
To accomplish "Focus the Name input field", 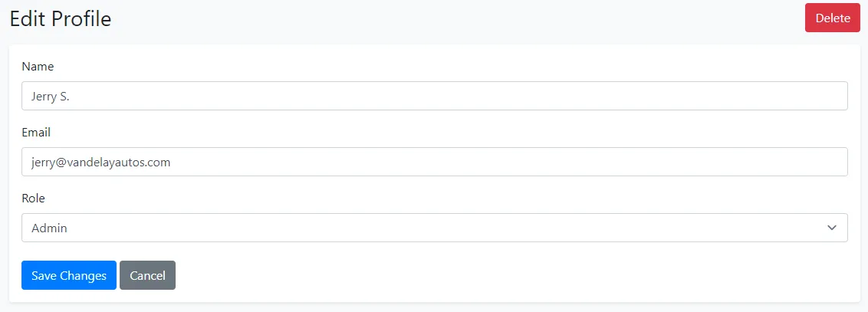I will [434, 96].
